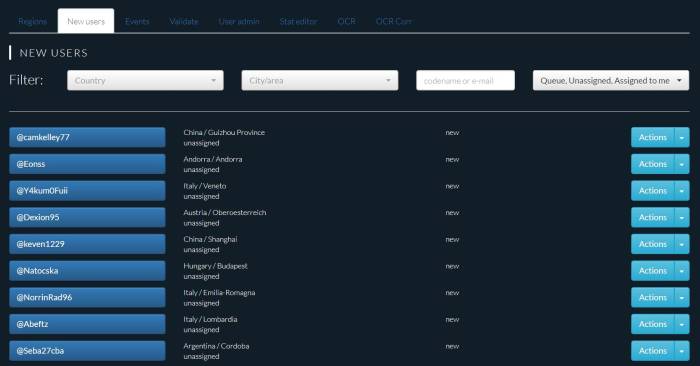The width and height of the screenshot is (700, 366).
Task: Expand Actions arrow for @keven1229
Action: tap(682, 244)
